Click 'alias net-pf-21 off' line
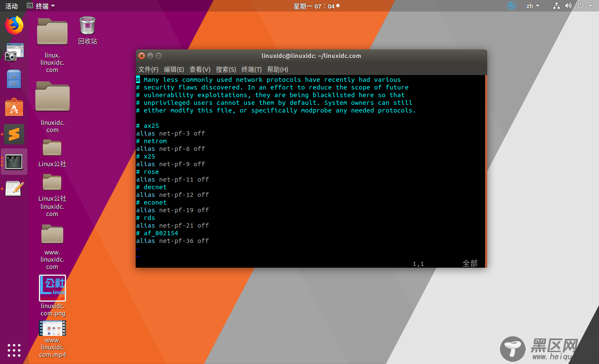Image resolution: width=599 pixels, height=364 pixels. click(172, 225)
